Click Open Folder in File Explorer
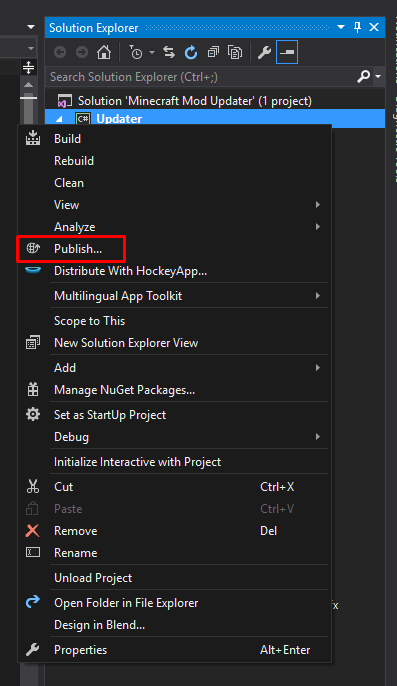The height and width of the screenshot is (686, 397). coord(175,602)
